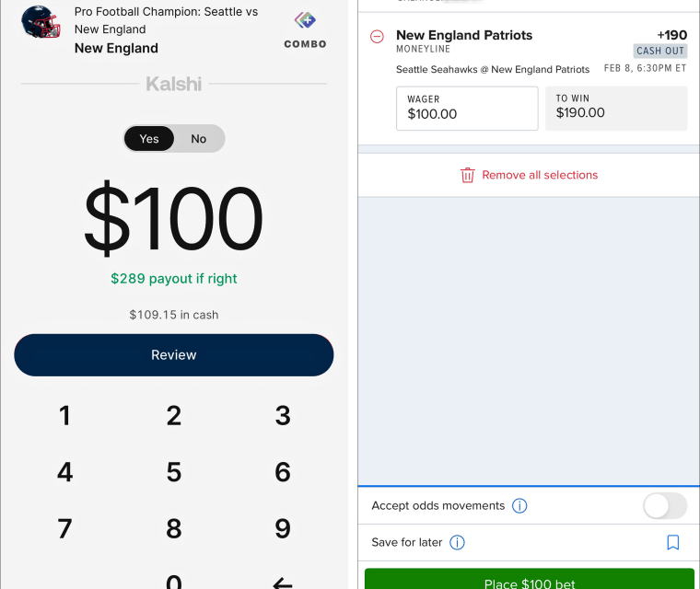Tap the Cash Out badge
Screen dimensions: 700x589
[x=660, y=52]
